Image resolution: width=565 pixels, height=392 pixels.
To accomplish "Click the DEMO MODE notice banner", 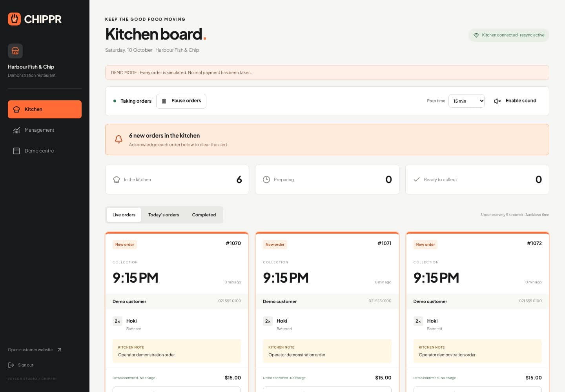I will (x=327, y=73).
